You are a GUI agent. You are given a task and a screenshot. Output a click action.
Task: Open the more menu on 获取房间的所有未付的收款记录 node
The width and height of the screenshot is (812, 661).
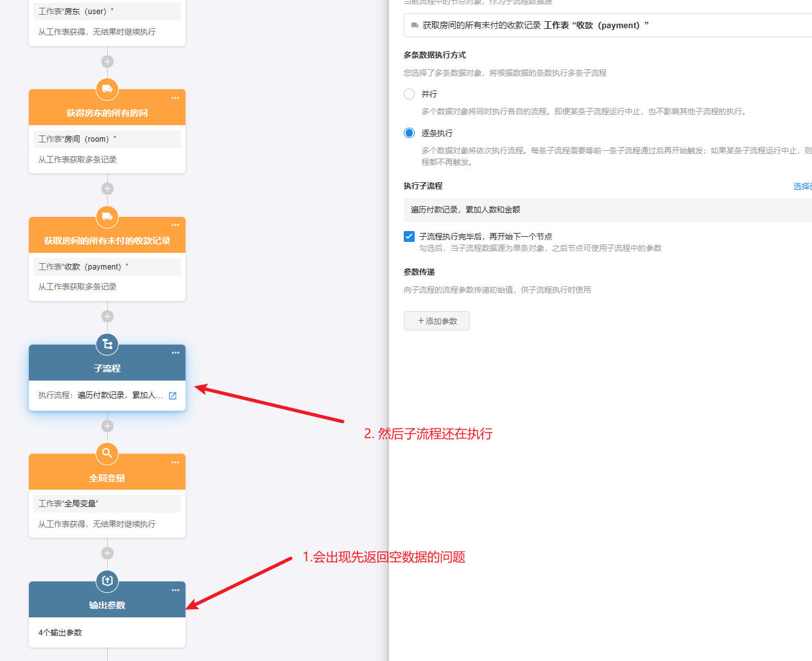(x=175, y=225)
